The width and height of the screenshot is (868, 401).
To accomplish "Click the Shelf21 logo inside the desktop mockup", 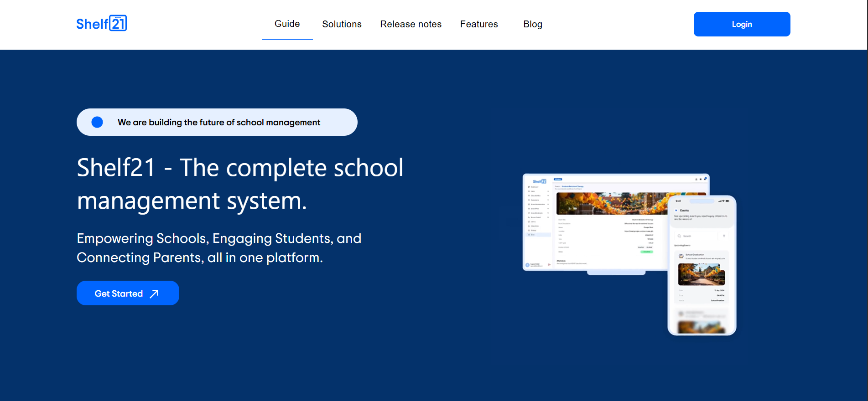I will click(539, 181).
